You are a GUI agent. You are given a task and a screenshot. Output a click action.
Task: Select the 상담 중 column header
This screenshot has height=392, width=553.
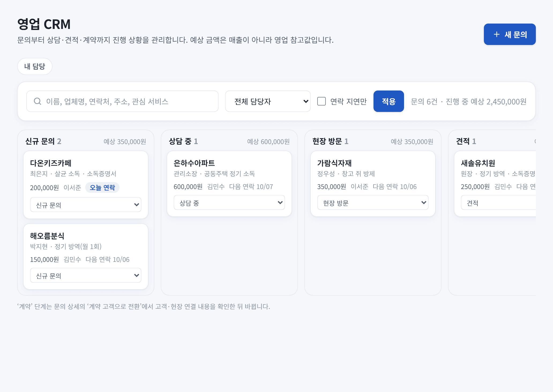coord(184,141)
